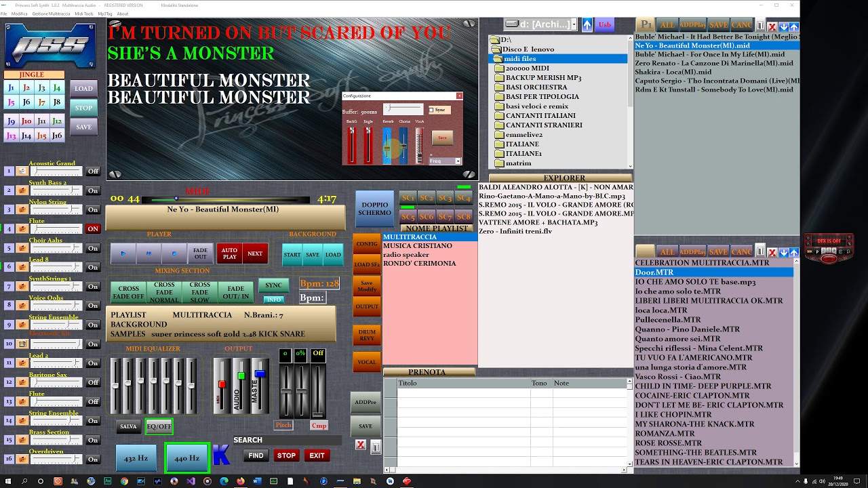The width and height of the screenshot is (868, 488).
Task: Click the DOPPIO SCHERMO button
Action: pyautogui.click(x=374, y=209)
